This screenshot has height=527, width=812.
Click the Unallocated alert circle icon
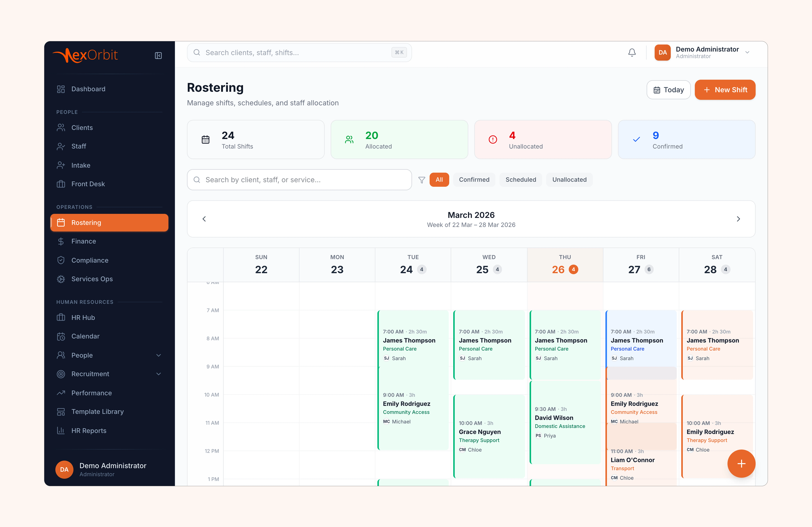click(x=493, y=140)
